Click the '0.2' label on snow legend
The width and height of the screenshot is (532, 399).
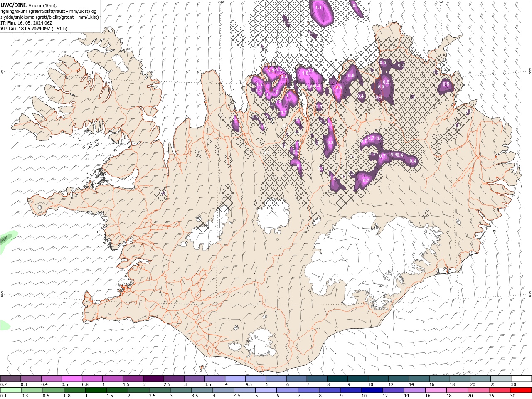(4, 384)
